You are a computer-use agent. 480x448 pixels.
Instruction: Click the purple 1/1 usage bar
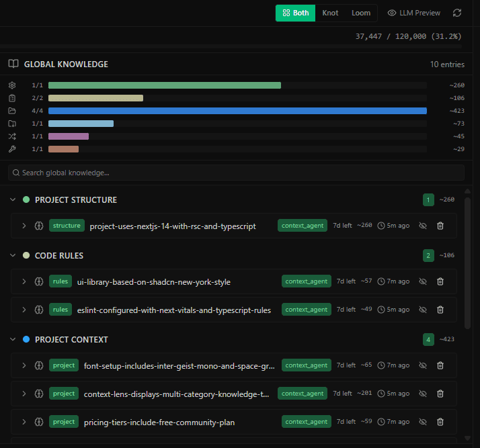click(69, 136)
